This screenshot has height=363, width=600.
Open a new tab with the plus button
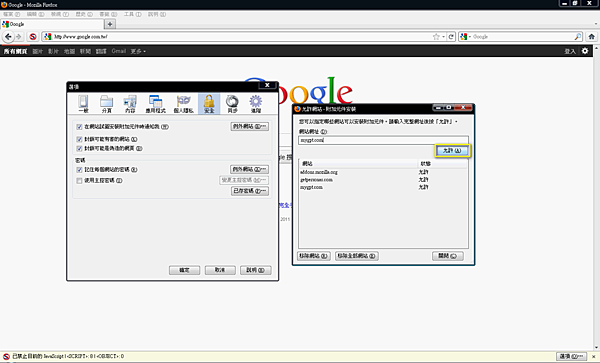coord(110,24)
